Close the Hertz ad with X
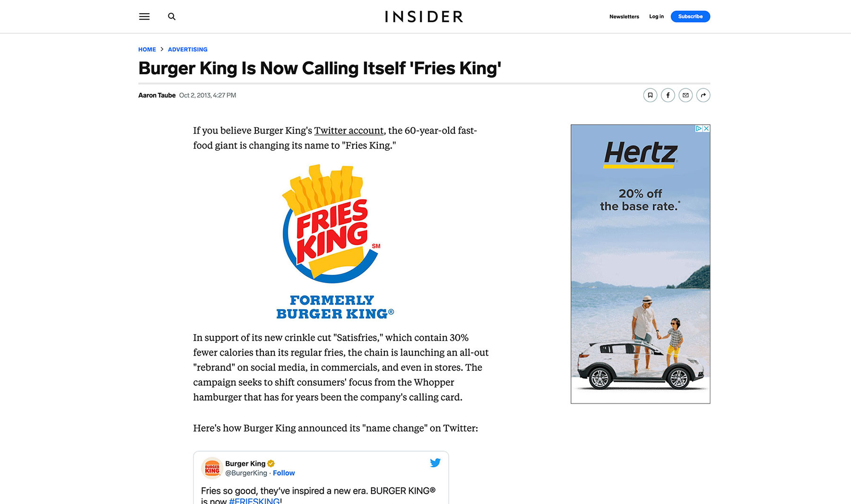This screenshot has height=504, width=851. coord(706,129)
